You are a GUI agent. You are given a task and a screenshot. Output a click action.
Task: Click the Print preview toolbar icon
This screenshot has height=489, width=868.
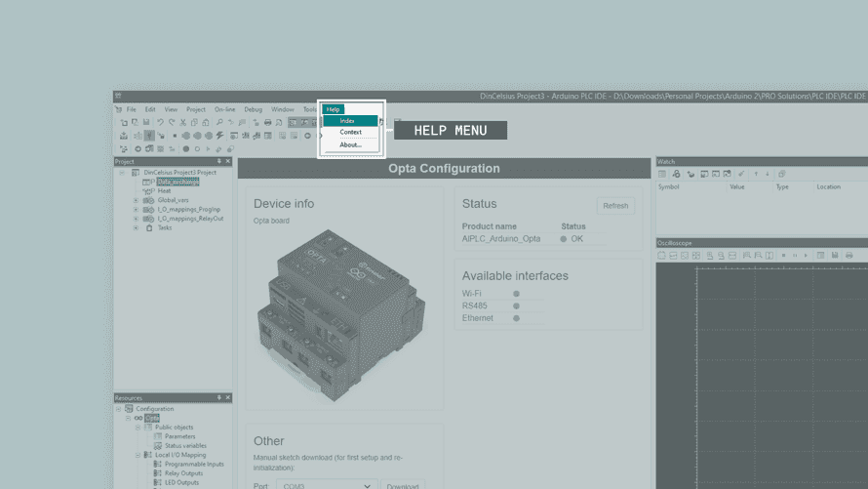click(x=279, y=122)
